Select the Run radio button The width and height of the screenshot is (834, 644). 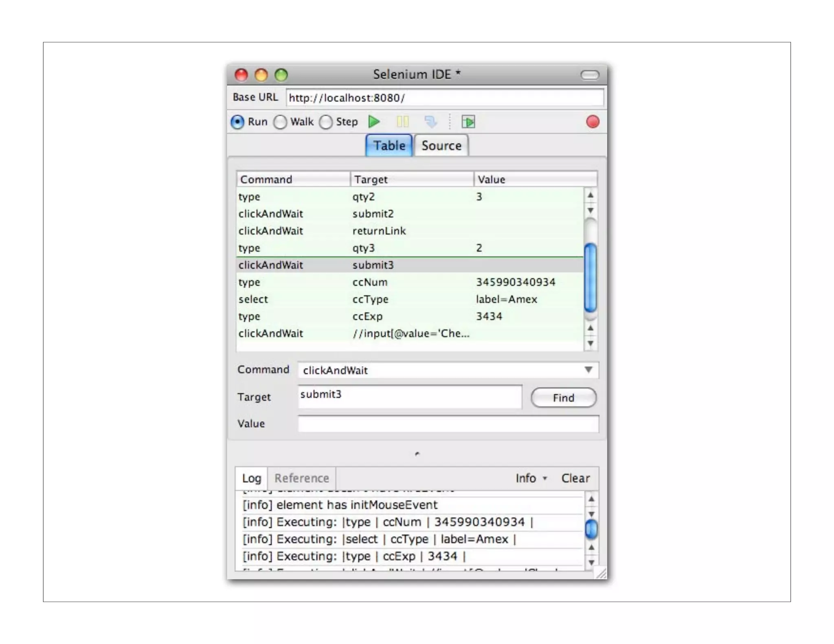click(238, 122)
